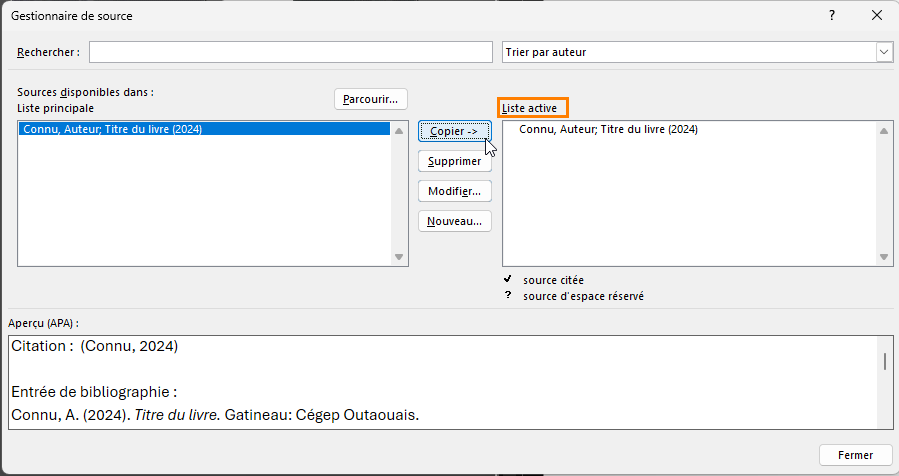
Task: Click the Liste active label
Action: (x=532, y=108)
